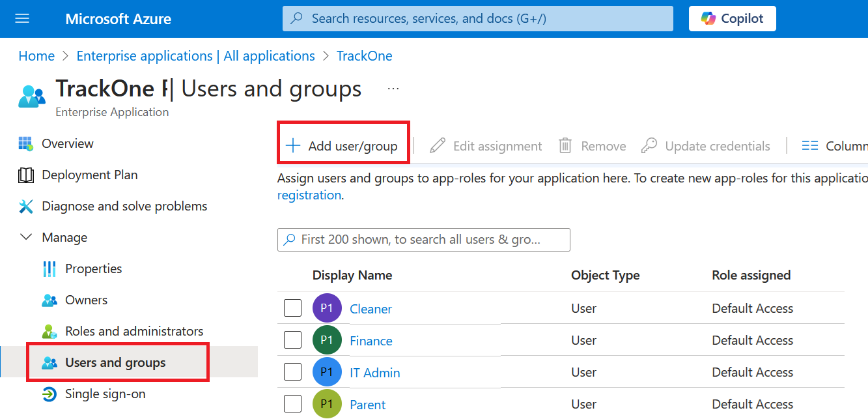This screenshot has height=419, width=868.
Task: Click Edit assignment toolbar button
Action: [486, 146]
